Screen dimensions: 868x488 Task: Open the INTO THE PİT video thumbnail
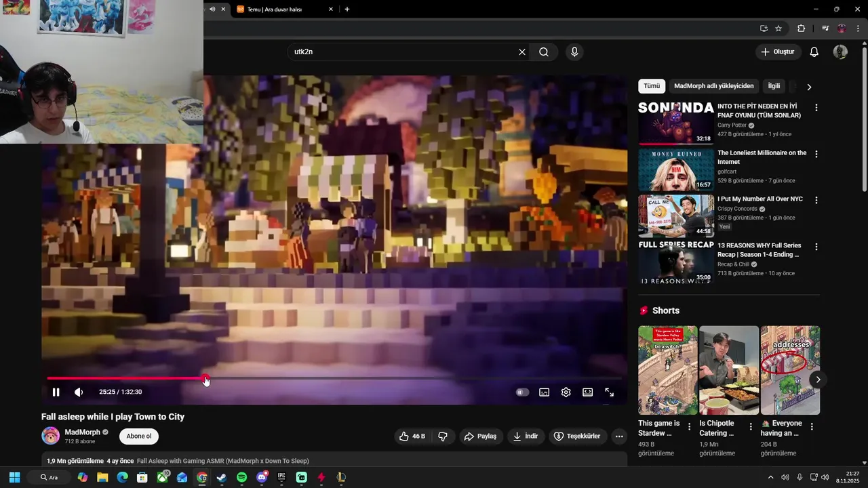coord(676,123)
